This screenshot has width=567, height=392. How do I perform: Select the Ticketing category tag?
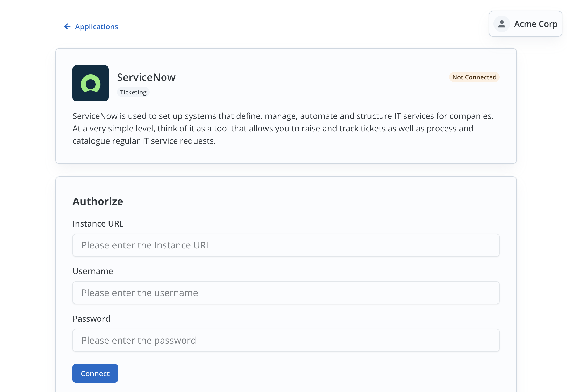coord(133,92)
